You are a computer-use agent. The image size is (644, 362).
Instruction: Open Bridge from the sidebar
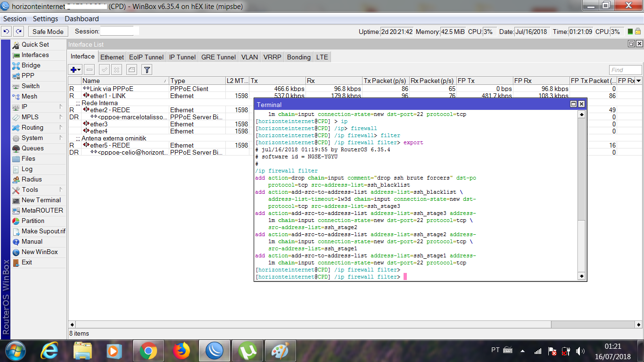tap(31, 65)
